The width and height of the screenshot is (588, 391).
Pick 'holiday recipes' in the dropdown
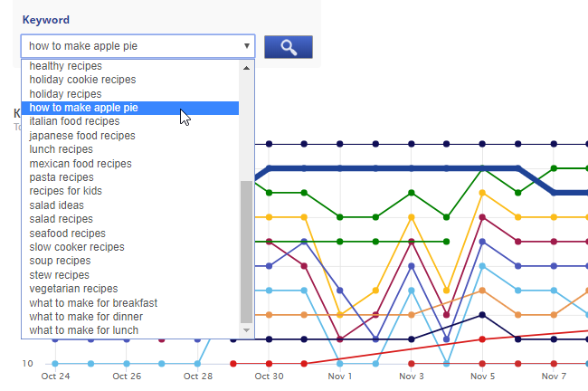click(65, 94)
